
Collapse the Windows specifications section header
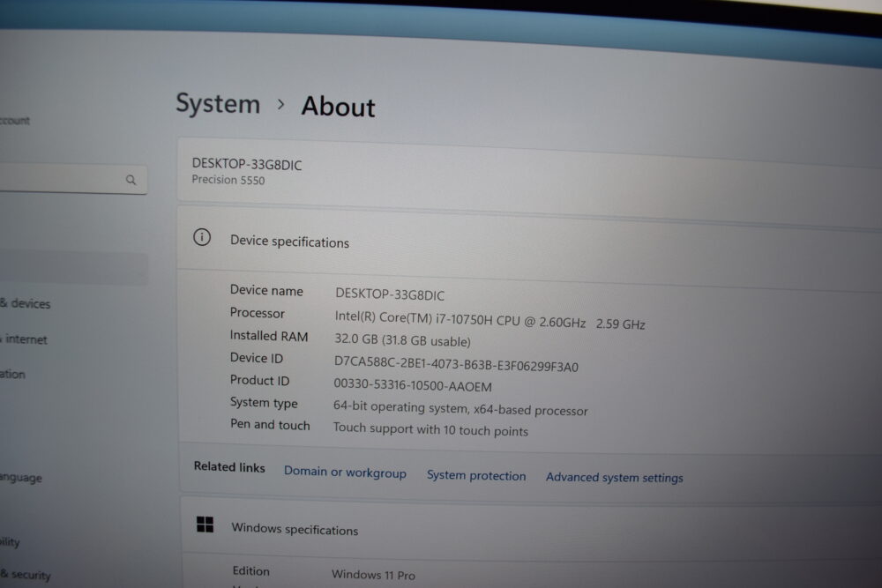point(532,532)
